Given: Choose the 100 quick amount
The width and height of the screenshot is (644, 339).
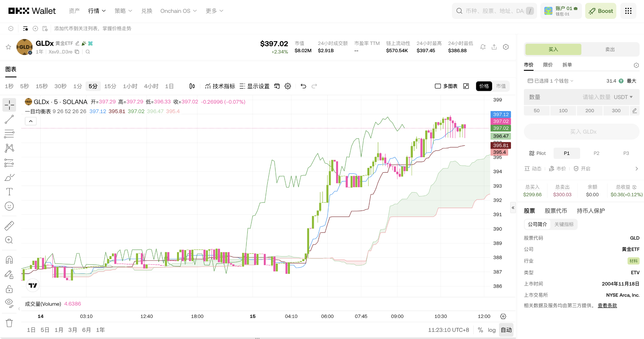Looking at the screenshot, I should pos(563,111).
